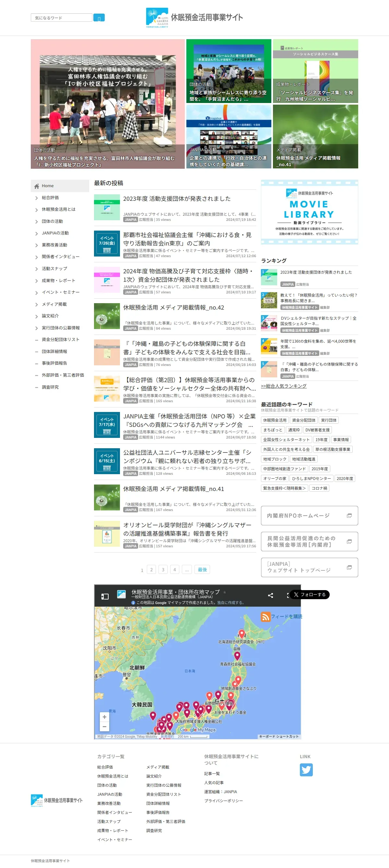Click the X フォローする button

tap(309, 595)
